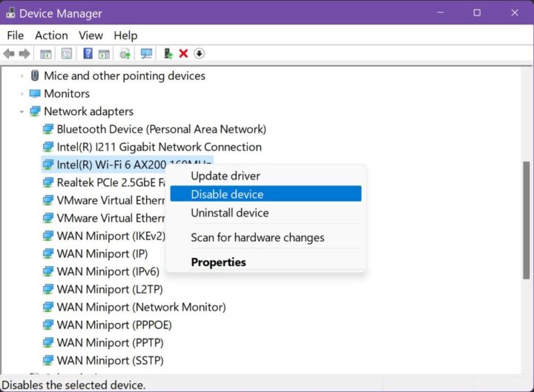Select Intel(R) I211 Gigabit Network Connection
Viewport: 534px width, 392px height.
click(x=159, y=147)
